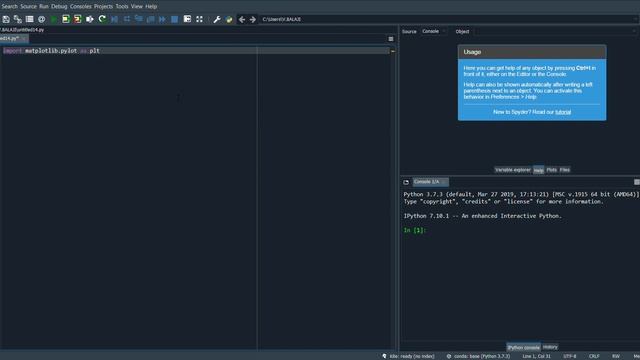Screen dimensions: 640x360
Task: Click debug Step return icon
Action: (151, 19)
